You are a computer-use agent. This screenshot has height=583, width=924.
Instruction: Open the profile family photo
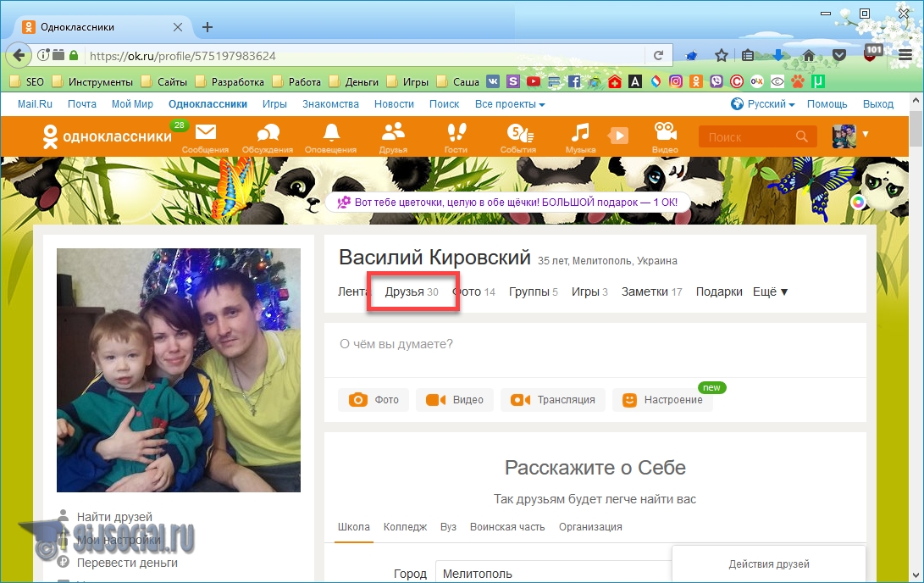point(178,370)
